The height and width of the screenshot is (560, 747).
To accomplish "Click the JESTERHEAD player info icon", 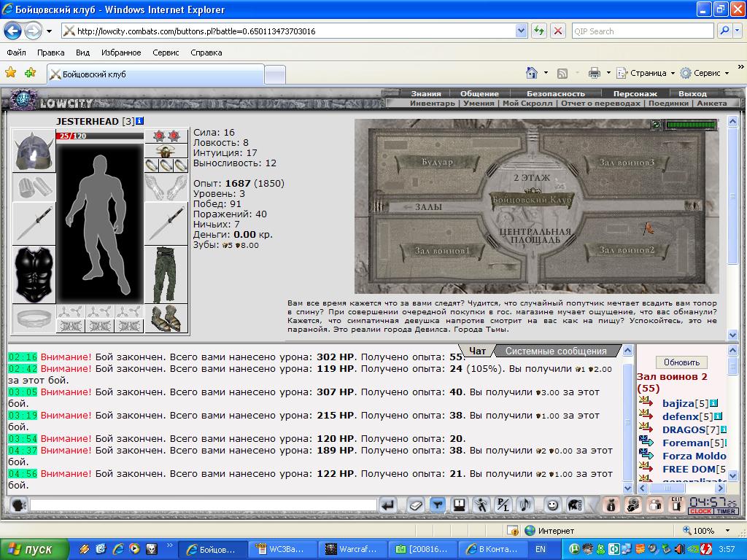I will [x=139, y=122].
